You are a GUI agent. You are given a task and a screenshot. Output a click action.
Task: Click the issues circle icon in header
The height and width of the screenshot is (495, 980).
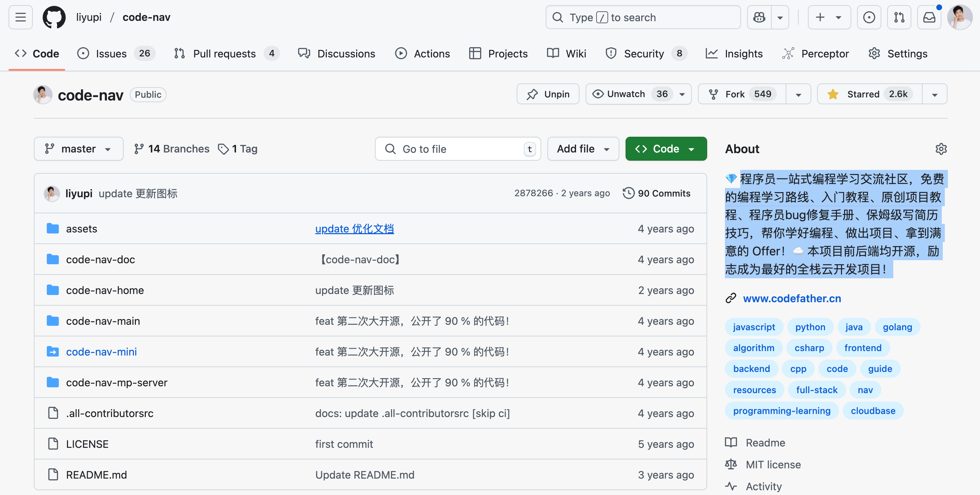pos(869,17)
